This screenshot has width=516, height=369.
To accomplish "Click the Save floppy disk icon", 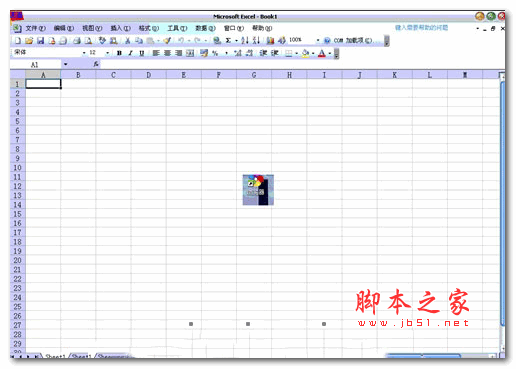I will pos(40,41).
